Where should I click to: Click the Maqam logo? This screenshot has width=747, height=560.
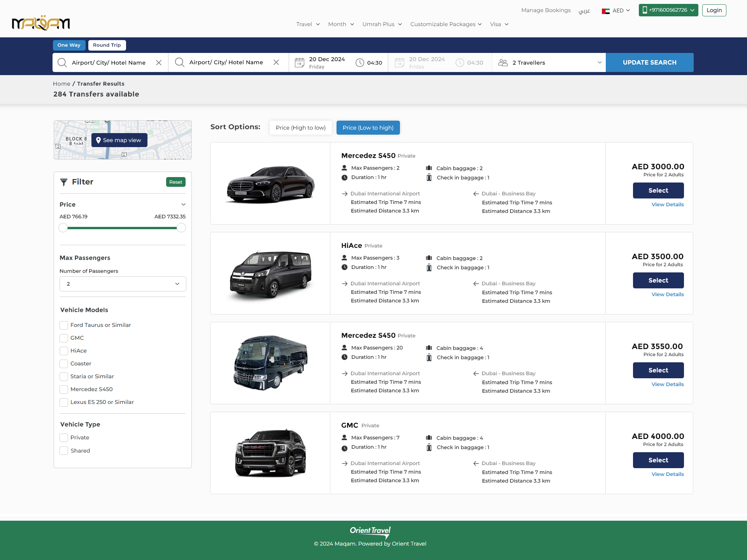pos(41,23)
